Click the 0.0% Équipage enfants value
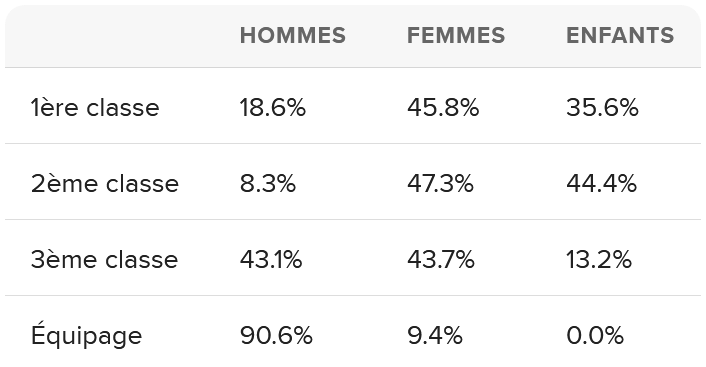706x367 pixels. (x=595, y=336)
